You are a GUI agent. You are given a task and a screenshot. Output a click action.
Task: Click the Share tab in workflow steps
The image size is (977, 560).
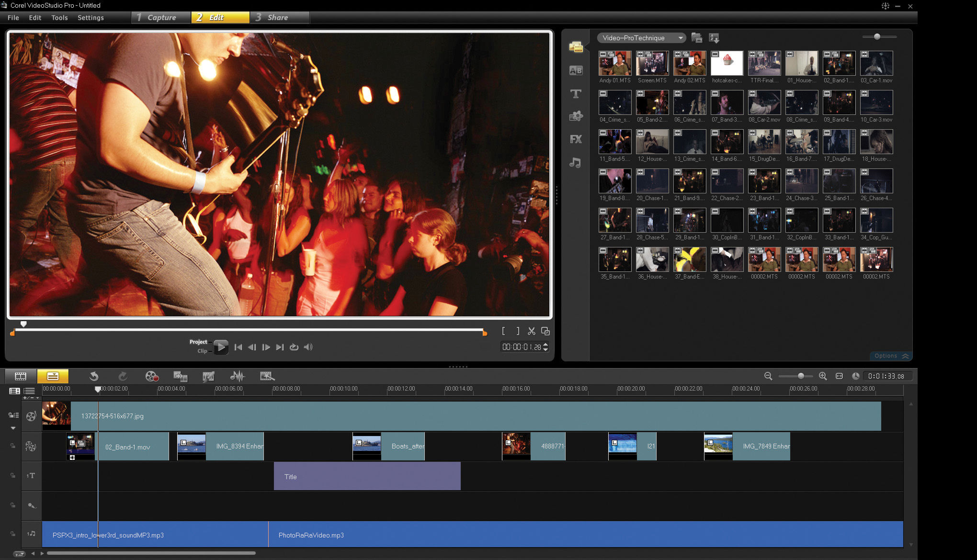pyautogui.click(x=277, y=17)
